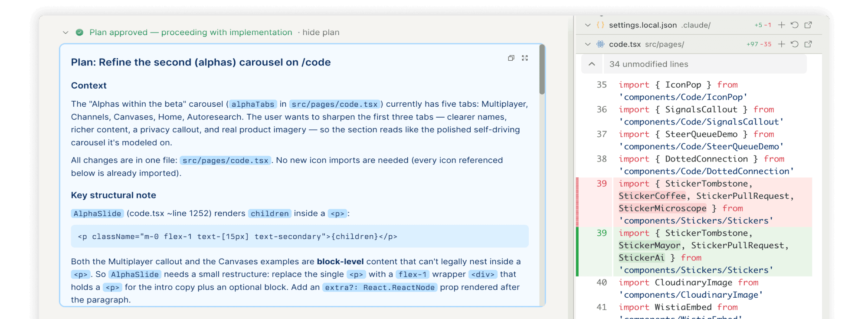Expand the plan to fullscreen
Image resolution: width=868 pixels, height=319 pixels.
525,58
